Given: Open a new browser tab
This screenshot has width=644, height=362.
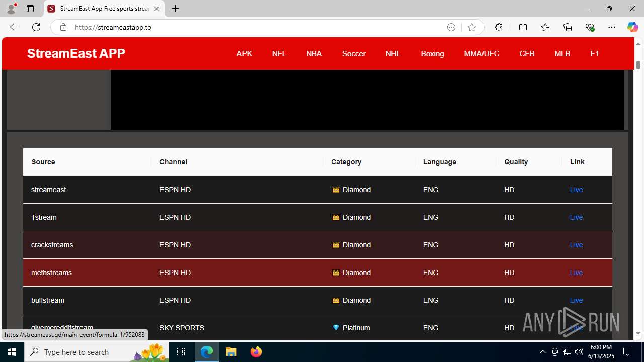Looking at the screenshot, I should coord(175,9).
